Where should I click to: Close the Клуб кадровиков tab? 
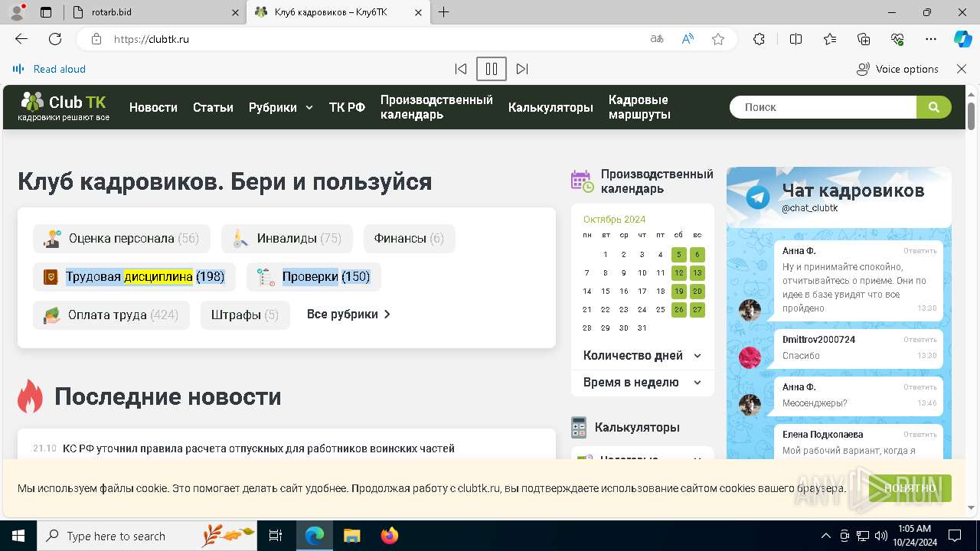tap(418, 12)
